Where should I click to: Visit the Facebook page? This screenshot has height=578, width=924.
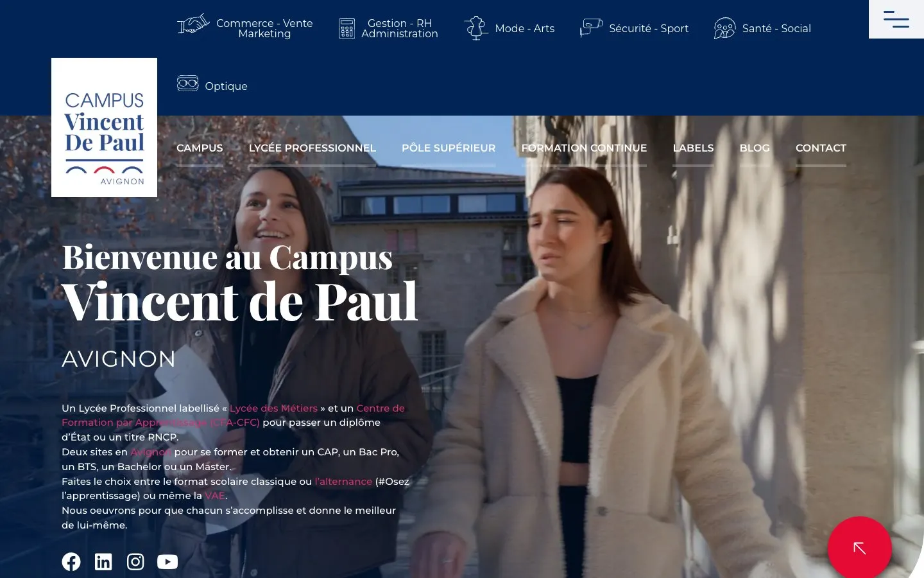[71, 562]
